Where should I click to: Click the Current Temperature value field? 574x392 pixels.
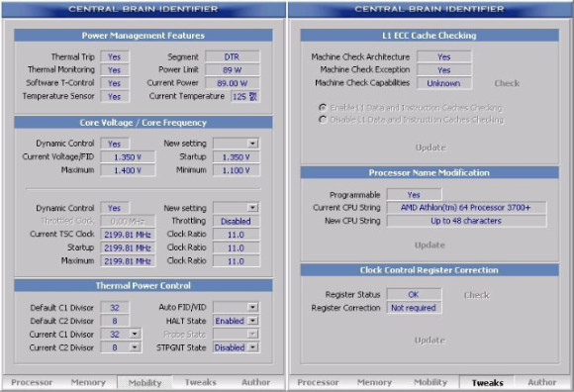[x=245, y=97]
